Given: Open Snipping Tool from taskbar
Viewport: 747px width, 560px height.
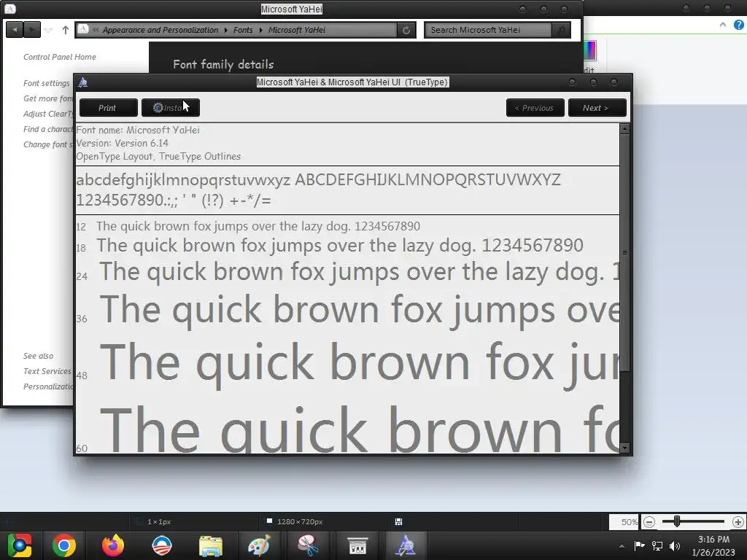Looking at the screenshot, I should point(309,545).
